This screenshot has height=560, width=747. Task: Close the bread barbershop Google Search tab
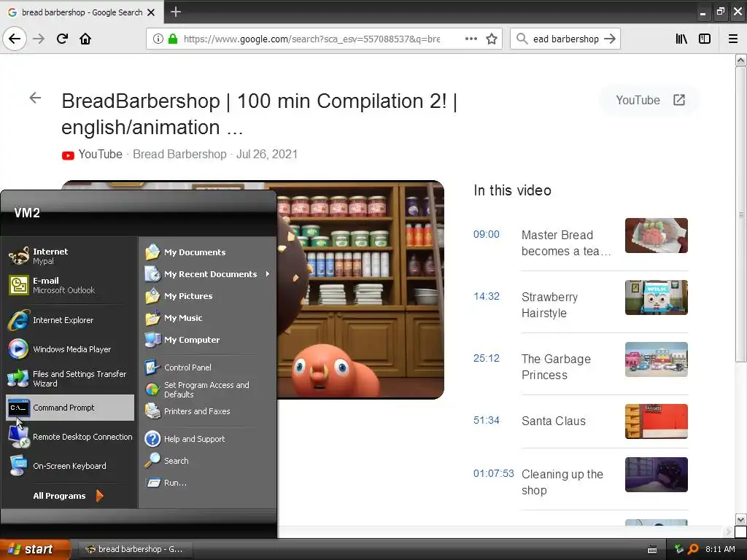[151, 12]
